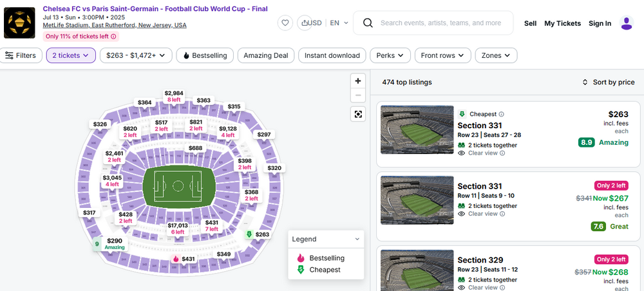This screenshot has width=644, height=291.
Task: Click the share event icon
Action: click(305, 23)
